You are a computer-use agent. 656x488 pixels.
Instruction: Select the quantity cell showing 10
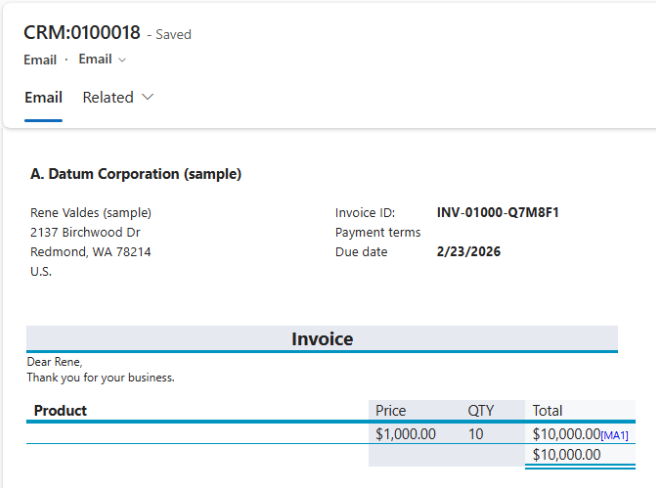[x=476, y=434]
